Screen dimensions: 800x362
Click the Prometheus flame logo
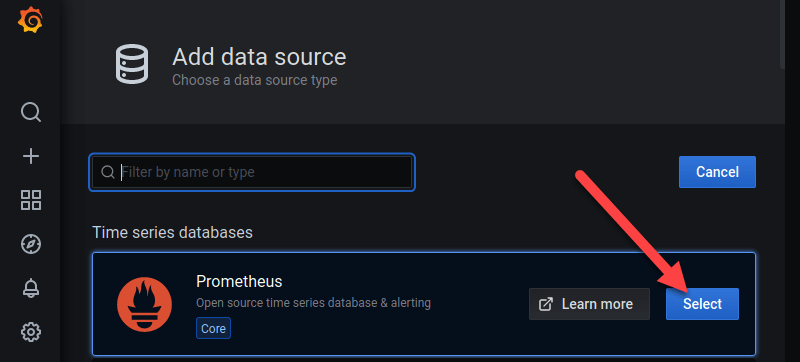point(144,305)
